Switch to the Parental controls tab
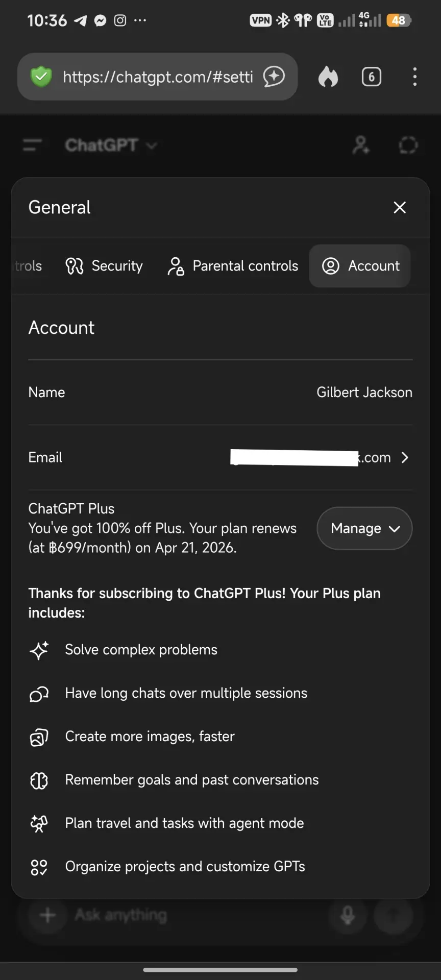Image resolution: width=441 pixels, height=980 pixels. [233, 266]
